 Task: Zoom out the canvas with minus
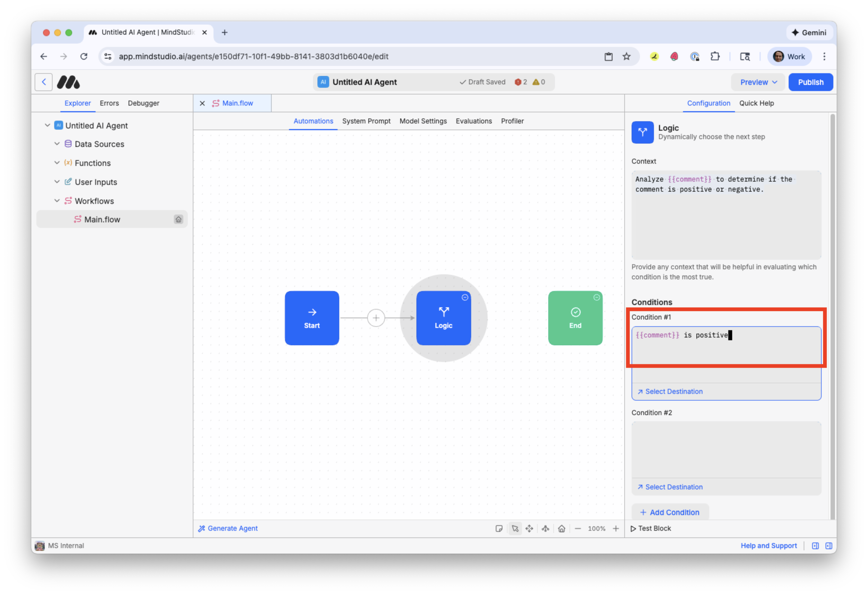point(578,529)
